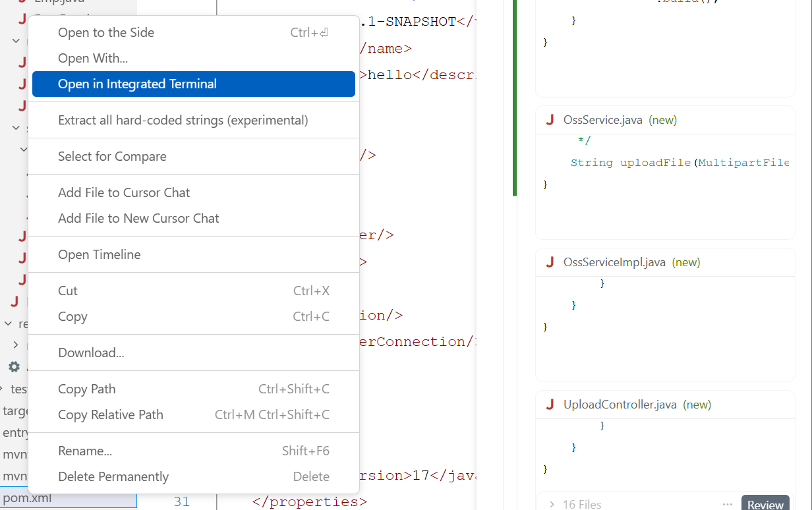Open the OssService.java file title

603,120
